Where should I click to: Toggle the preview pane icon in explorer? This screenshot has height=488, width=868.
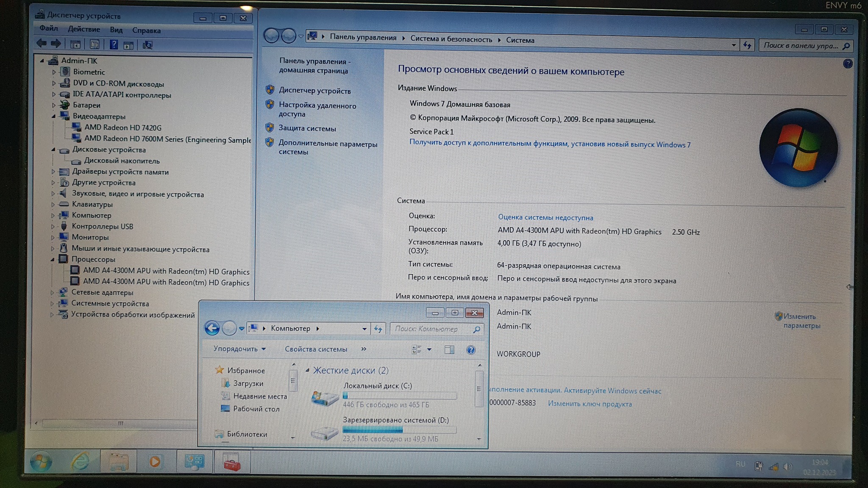click(449, 350)
